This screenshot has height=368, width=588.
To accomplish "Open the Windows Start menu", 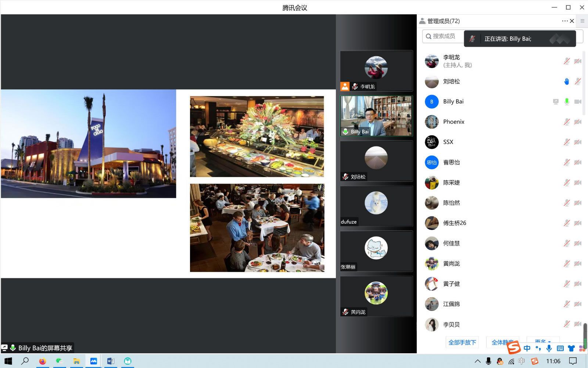I will (8, 361).
